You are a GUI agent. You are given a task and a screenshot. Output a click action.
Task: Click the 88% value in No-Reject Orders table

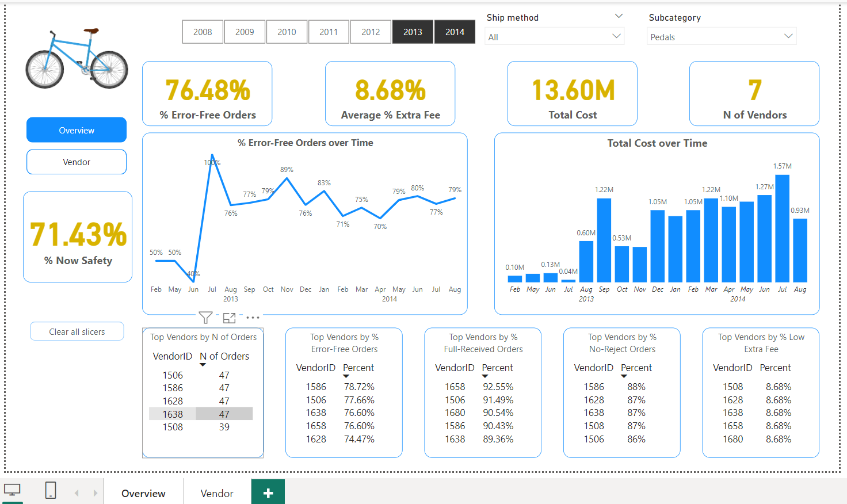click(x=636, y=387)
